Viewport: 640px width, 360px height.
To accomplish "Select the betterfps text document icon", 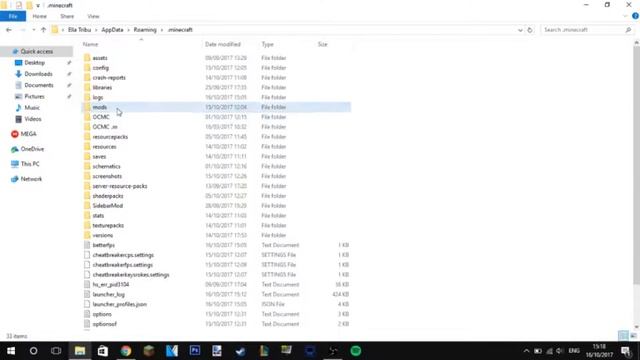I will click(87, 245).
